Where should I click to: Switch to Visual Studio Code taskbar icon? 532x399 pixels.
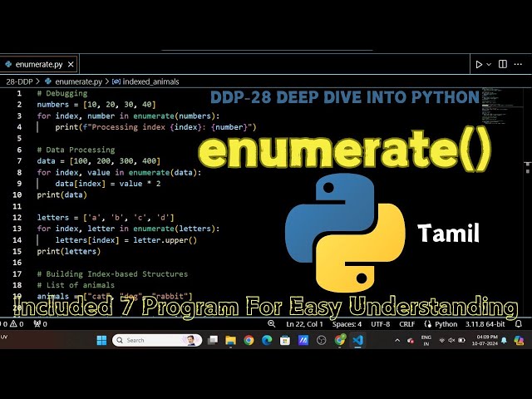(x=357, y=340)
